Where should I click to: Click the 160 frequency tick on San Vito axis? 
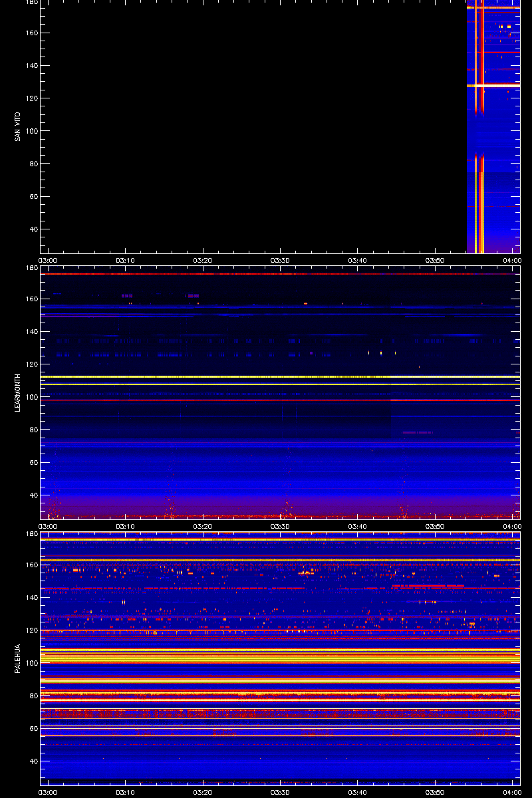pos(31,33)
